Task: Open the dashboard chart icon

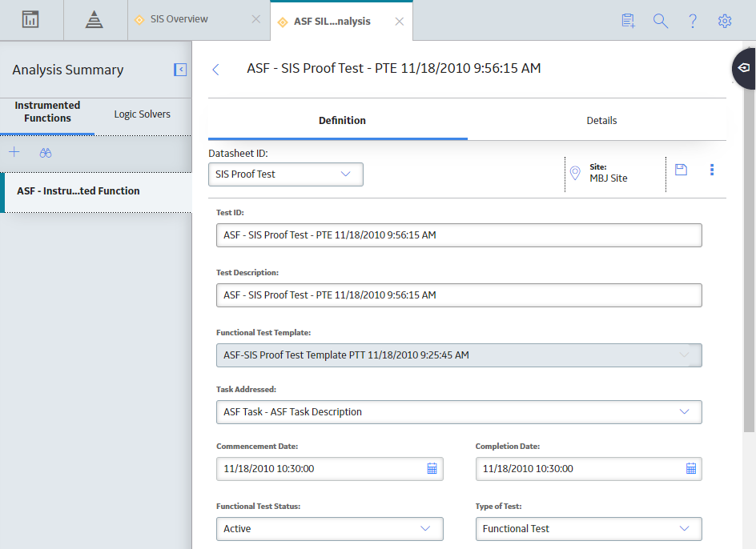Action: tap(30, 20)
